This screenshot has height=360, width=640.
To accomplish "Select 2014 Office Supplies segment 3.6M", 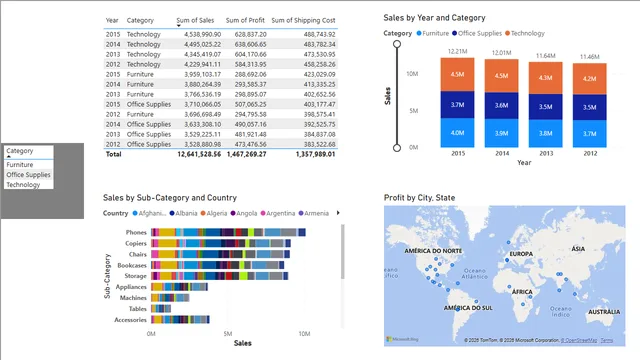I will (501, 105).
